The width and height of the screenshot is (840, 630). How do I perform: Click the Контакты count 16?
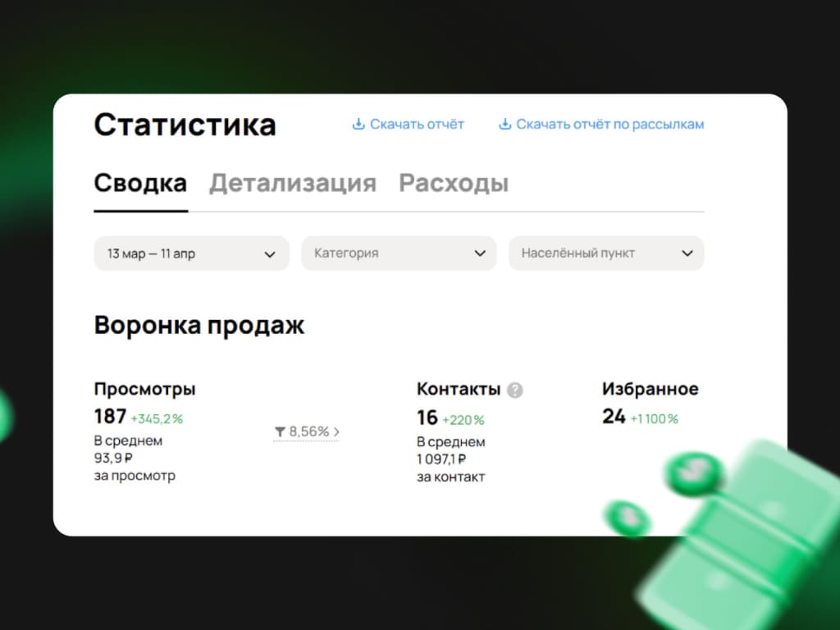pyautogui.click(x=427, y=418)
